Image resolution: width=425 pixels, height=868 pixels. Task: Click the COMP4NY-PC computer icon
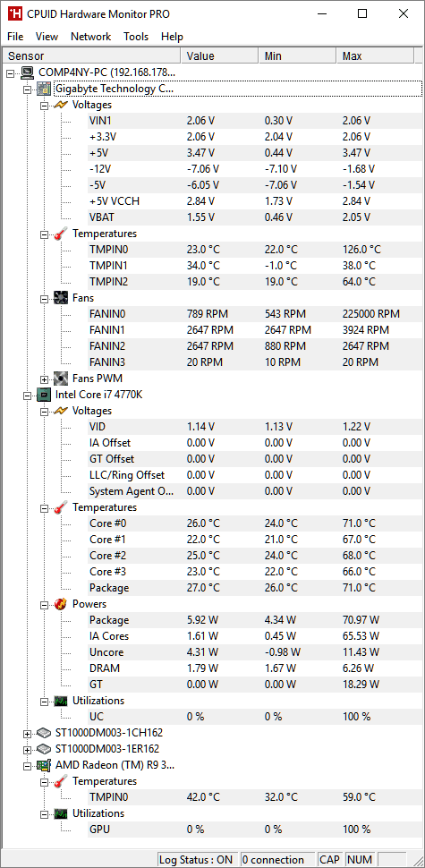point(27,72)
